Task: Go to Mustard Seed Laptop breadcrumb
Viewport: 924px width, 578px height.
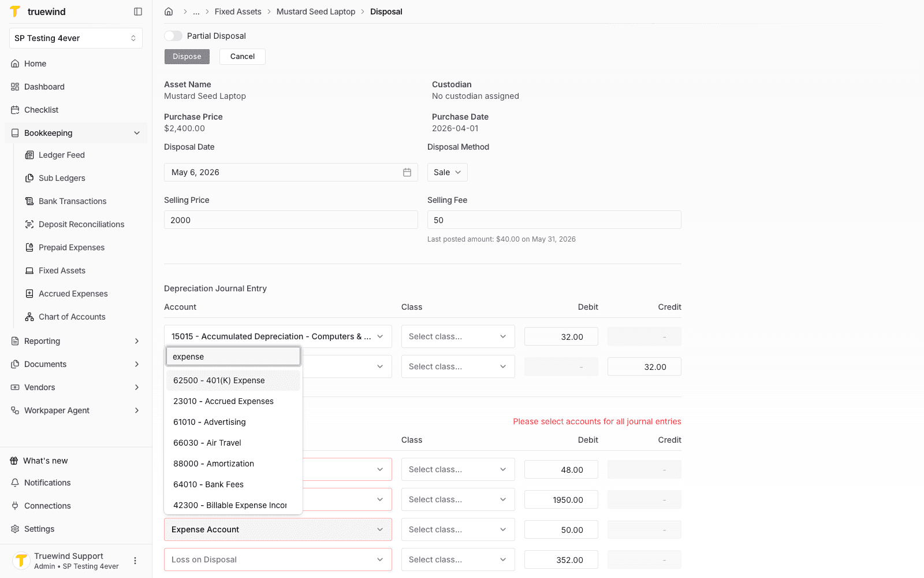Action: [316, 12]
